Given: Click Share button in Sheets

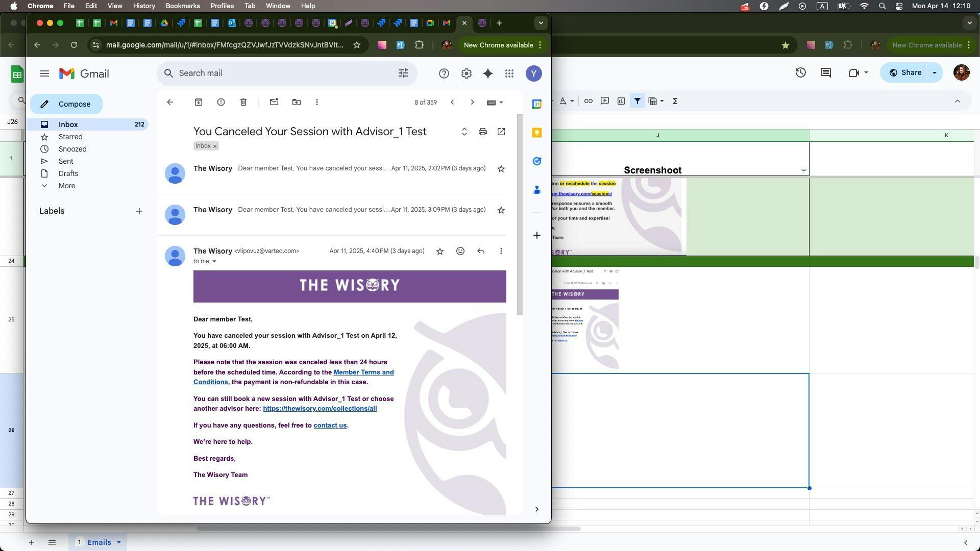Looking at the screenshot, I should pyautogui.click(x=904, y=72).
